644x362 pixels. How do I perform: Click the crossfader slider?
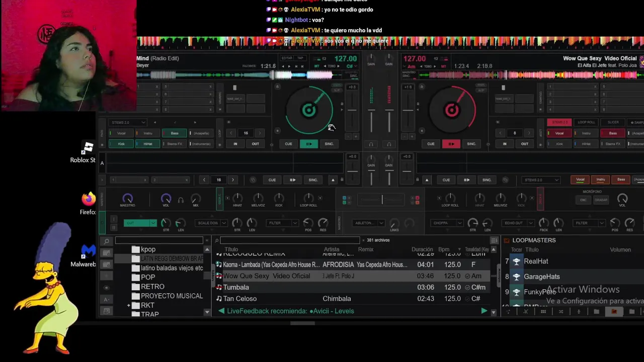point(382,200)
